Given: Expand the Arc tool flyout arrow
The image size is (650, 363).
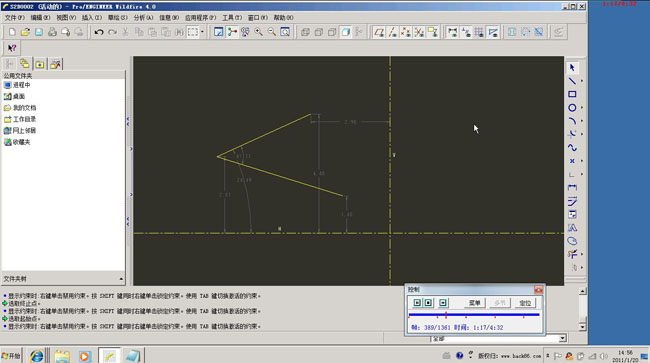Looking at the screenshot, I should [x=582, y=121].
